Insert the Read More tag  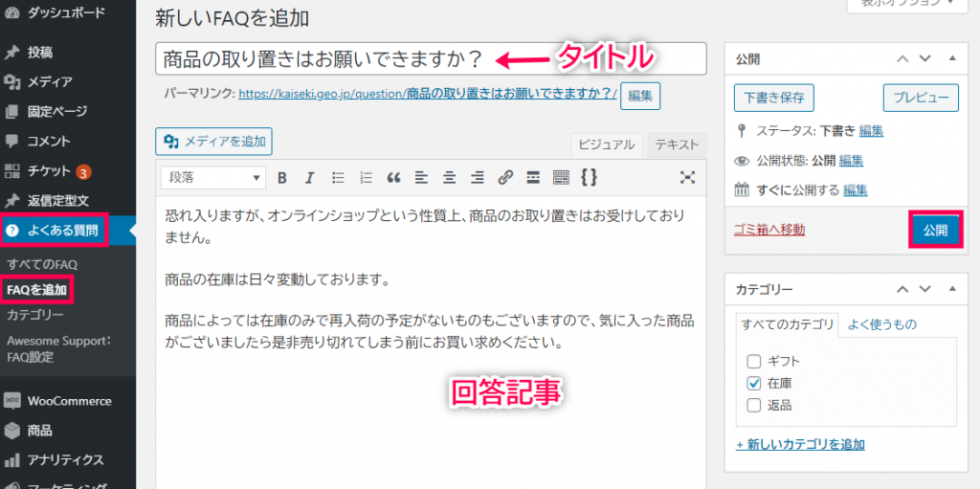(532, 178)
